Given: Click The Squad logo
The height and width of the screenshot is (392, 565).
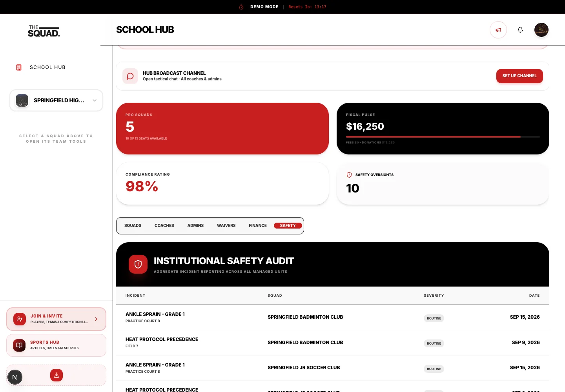Looking at the screenshot, I should pyautogui.click(x=44, y=31).
